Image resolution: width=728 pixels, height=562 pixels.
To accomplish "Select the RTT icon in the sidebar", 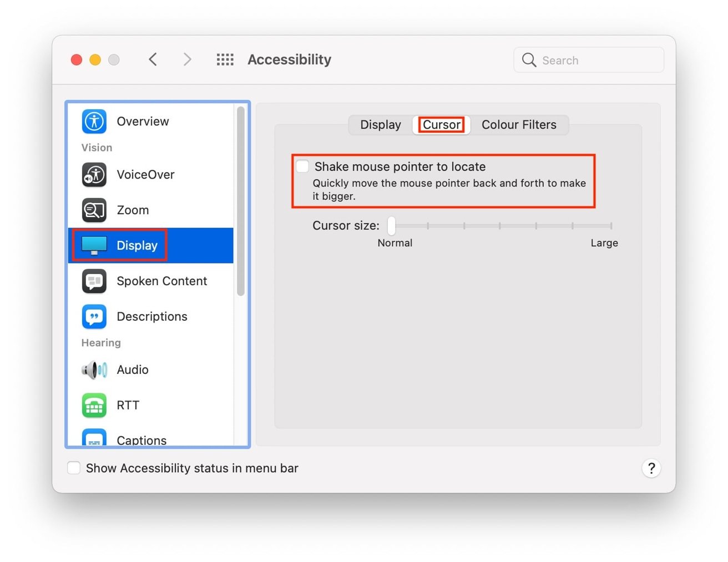I will click(x=93, y=405).
